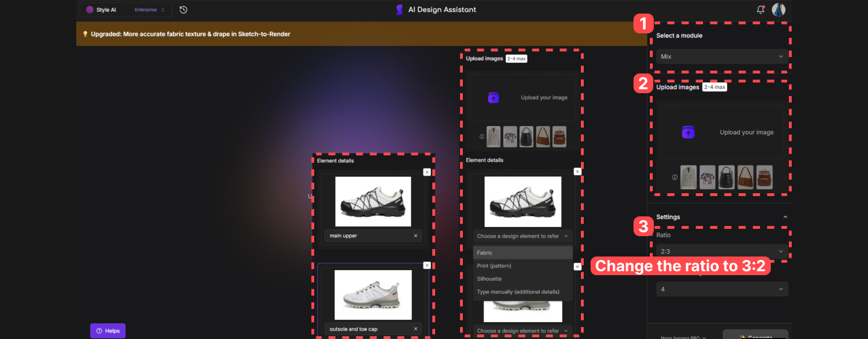This screenshot has width=868, height=339.
Task: Open the "Select a module" Mix dropdown
Action: 722,56
